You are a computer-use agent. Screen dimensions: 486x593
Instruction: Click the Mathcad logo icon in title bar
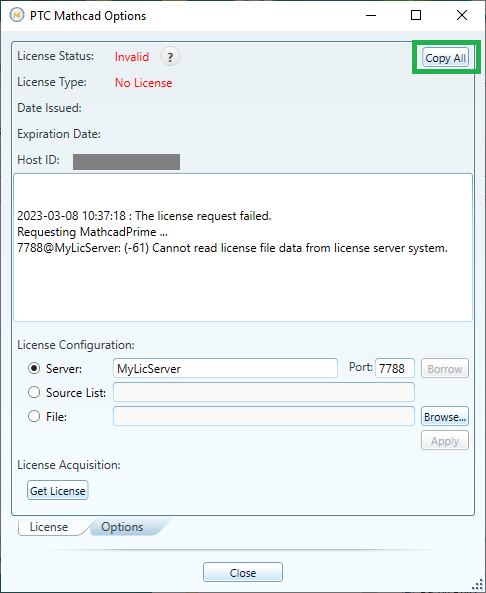click(17, 15)
